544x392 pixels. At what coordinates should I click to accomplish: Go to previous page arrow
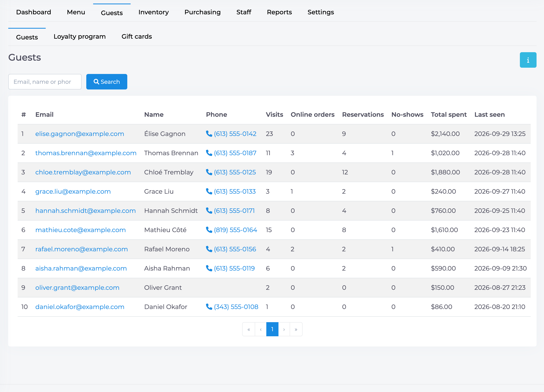point(261,329)
